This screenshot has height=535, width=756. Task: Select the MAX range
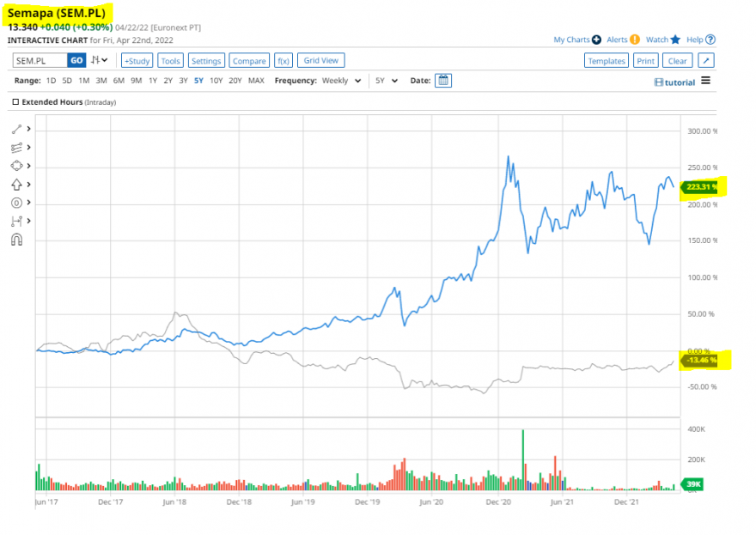click(x=256, y=81)
